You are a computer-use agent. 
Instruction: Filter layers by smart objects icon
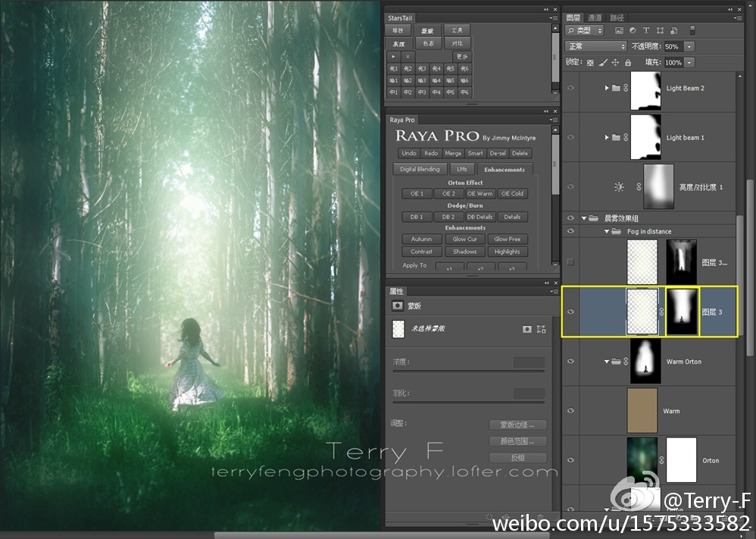[674, 30]
